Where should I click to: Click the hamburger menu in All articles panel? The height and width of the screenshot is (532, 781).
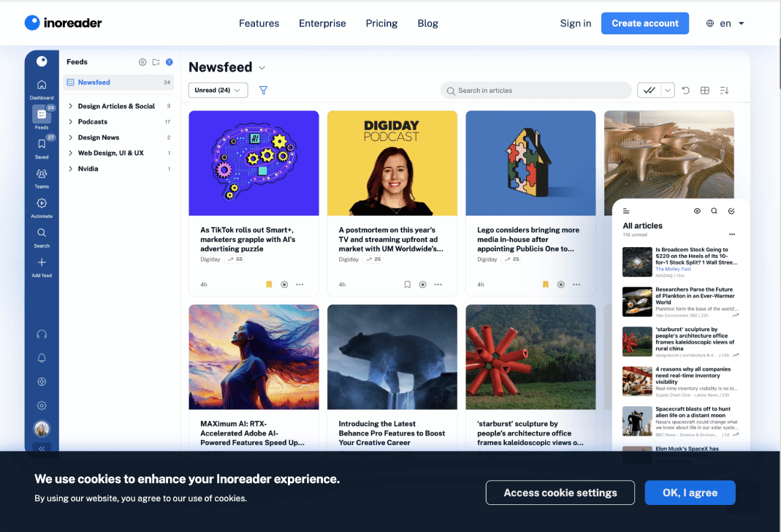pyautogui.click(x=626, y=211)
